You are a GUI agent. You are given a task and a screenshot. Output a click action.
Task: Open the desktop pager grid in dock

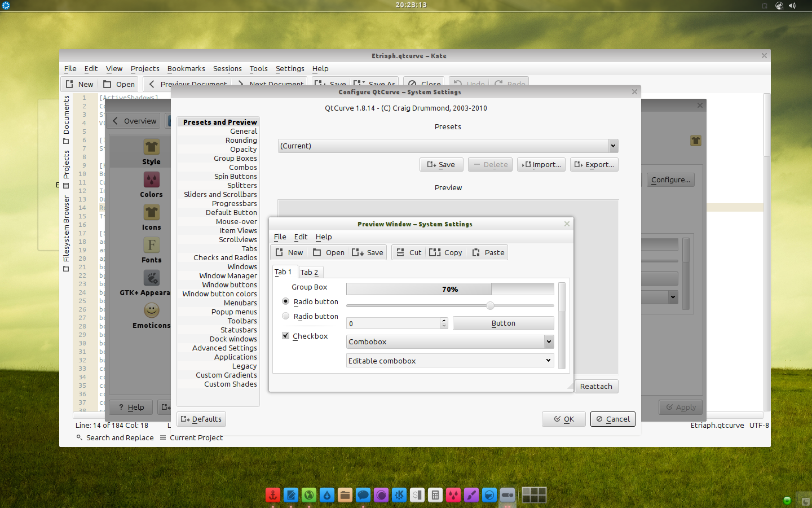534,495
